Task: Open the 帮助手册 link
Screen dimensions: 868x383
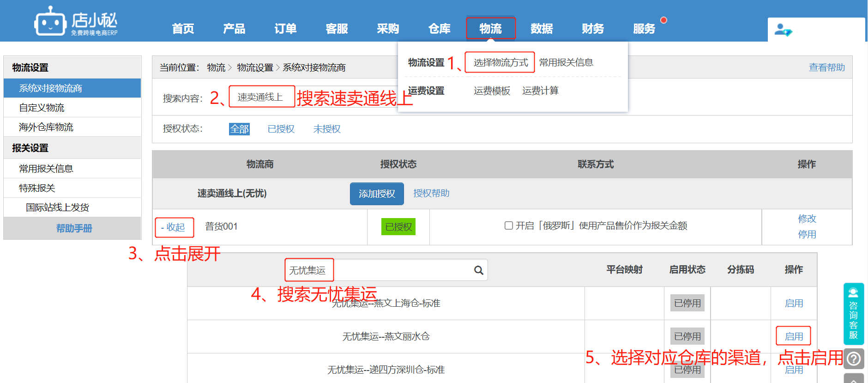Action: coord(74,228)
